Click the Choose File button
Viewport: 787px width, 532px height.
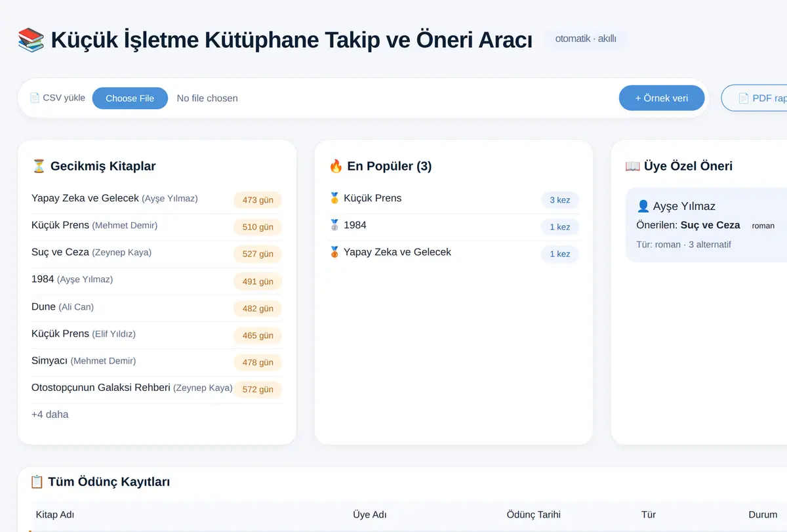(x=130, y=98)
